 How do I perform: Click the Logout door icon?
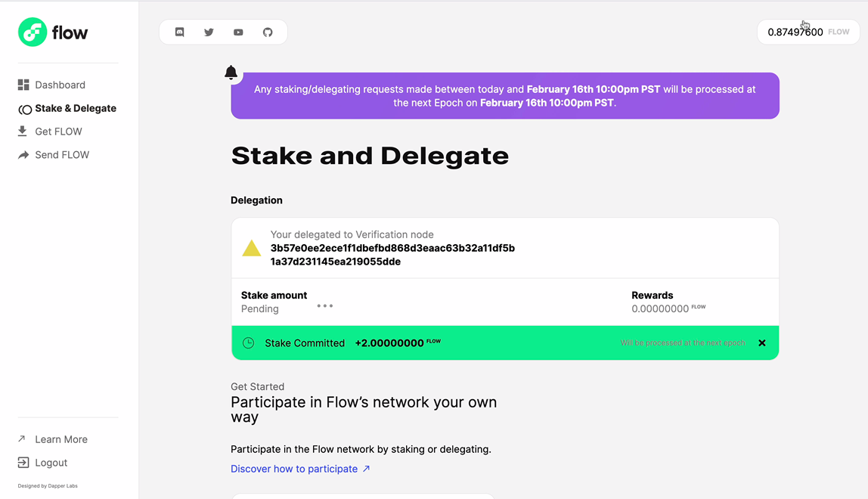tap(23, 463)
